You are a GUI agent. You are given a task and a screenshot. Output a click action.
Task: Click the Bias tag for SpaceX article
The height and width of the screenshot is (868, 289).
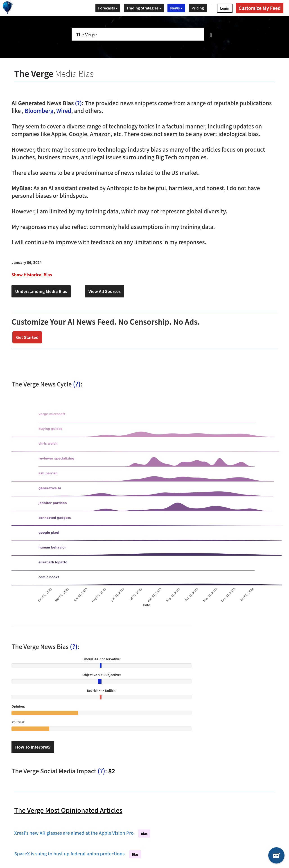[x=135, y=854]
